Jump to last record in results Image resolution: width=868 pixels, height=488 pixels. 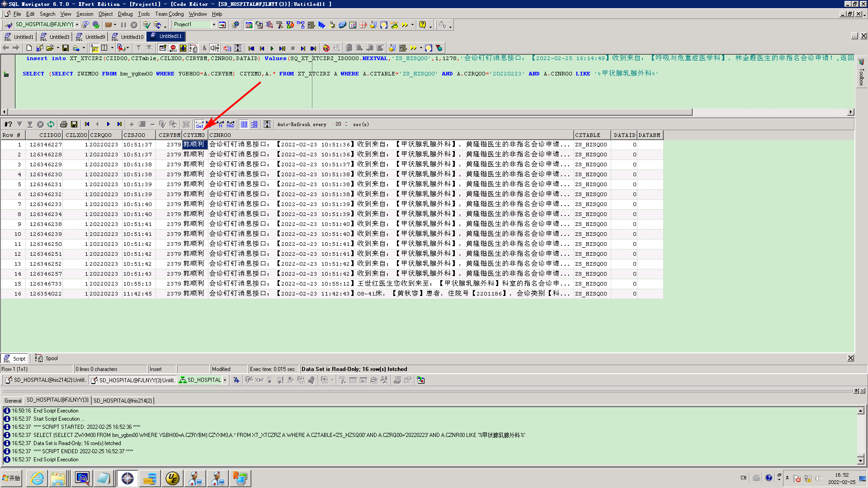[x=119, y=124]
